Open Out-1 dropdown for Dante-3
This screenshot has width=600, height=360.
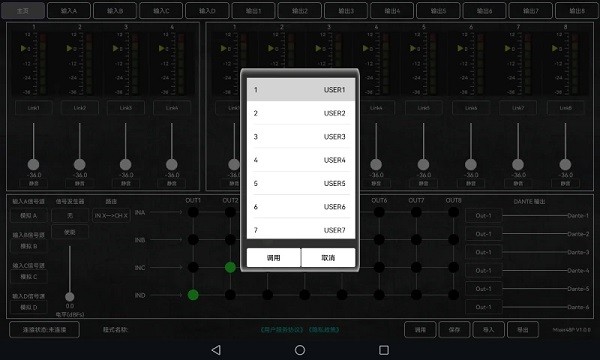click(x=484, y=252)
